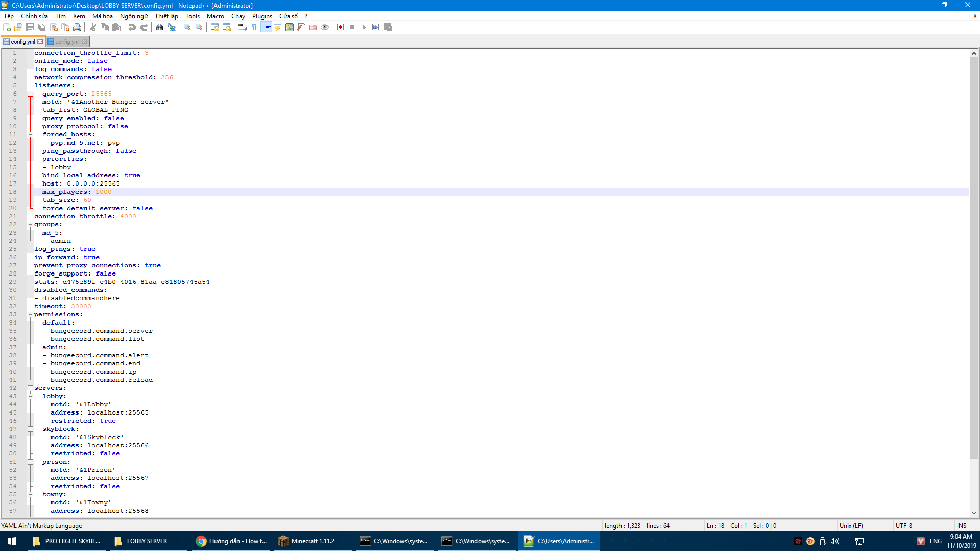Click the Stop Recording macro icon
The height and width of the screenshot is (551, 980).
352,27
